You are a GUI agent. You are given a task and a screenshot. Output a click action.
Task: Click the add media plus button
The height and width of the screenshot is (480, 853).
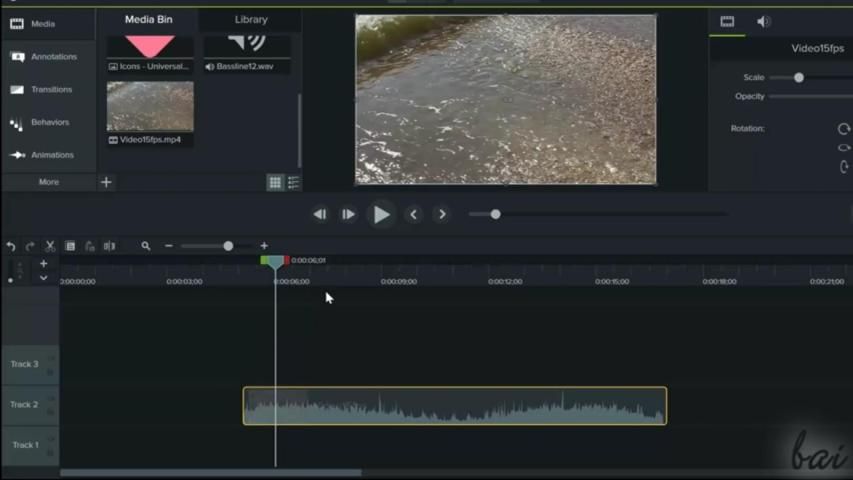(106, 182)
